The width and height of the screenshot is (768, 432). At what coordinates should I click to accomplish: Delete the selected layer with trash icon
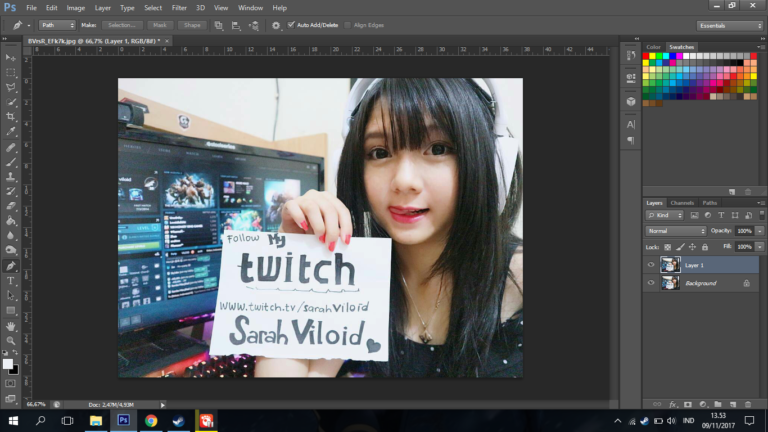tap(748, 405)
